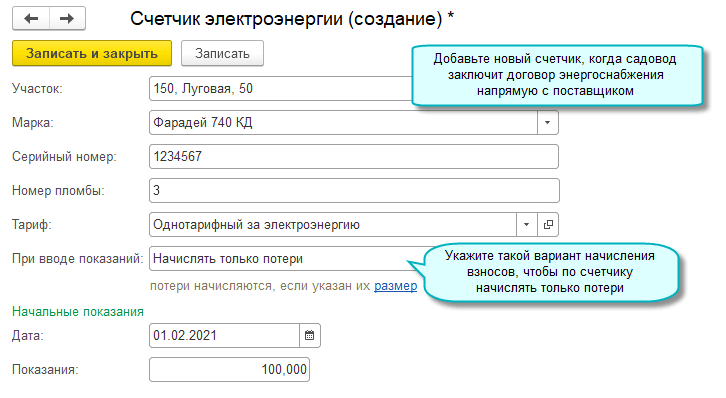
Task: Open the При вводе показаний combo box
Action: click(x=287, y=259)
